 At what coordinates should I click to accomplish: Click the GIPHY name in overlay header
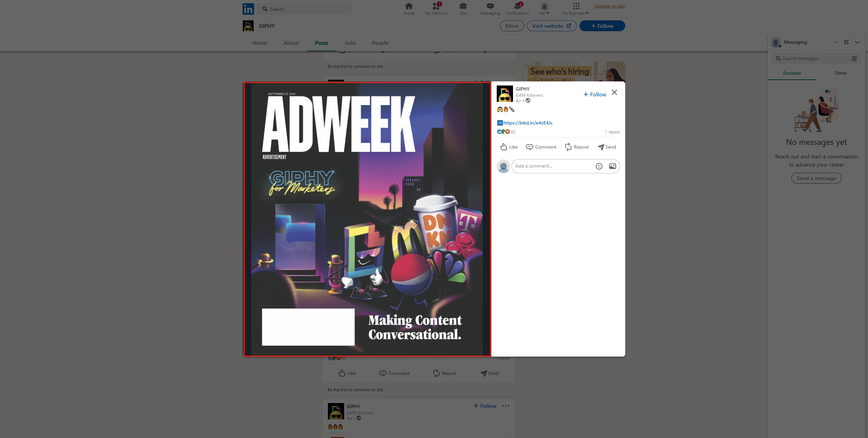click(x=522, y=89)
